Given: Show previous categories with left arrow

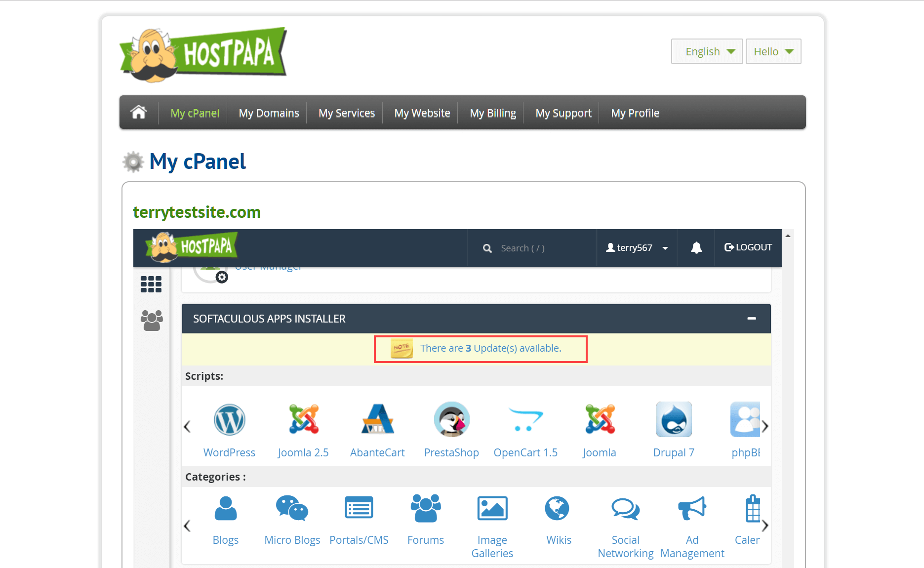Looking at the screenshot, I should click(x=187, y=526).
